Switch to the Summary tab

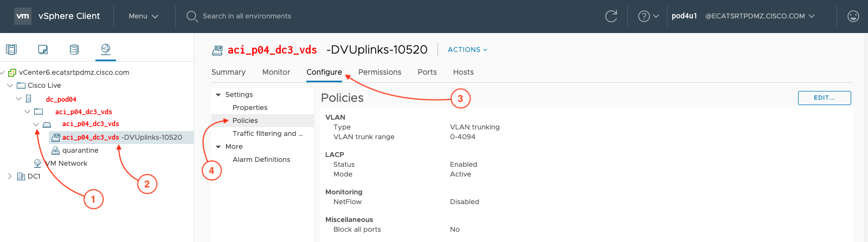[x=228, y=72]
